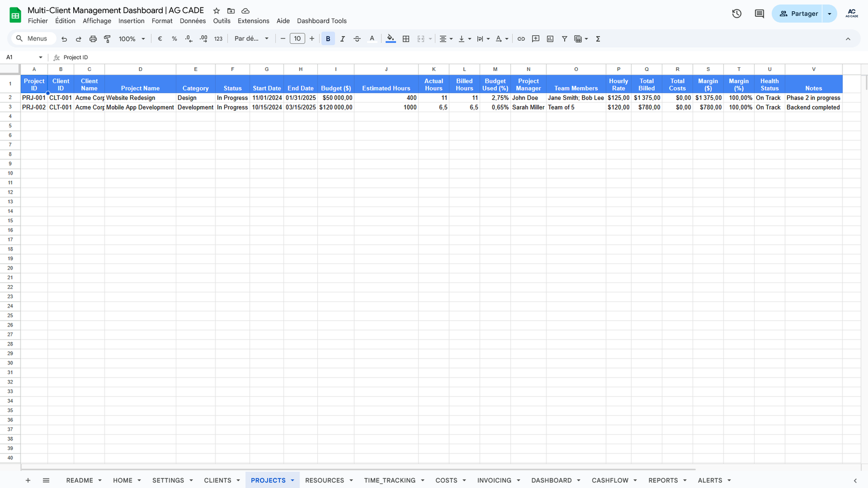
Task: Click the print icon
Action: coord(93,39)
